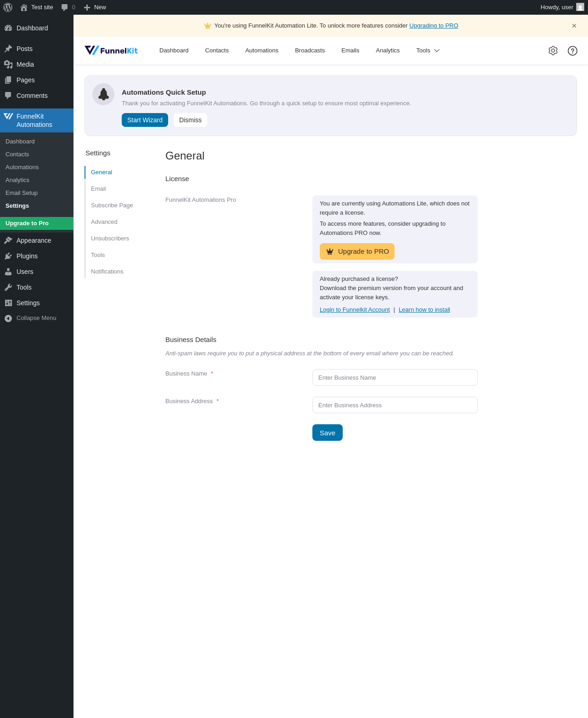Select the Email settings tab
The height and width of the screenshot is (718, 588).
pos(98,189)
